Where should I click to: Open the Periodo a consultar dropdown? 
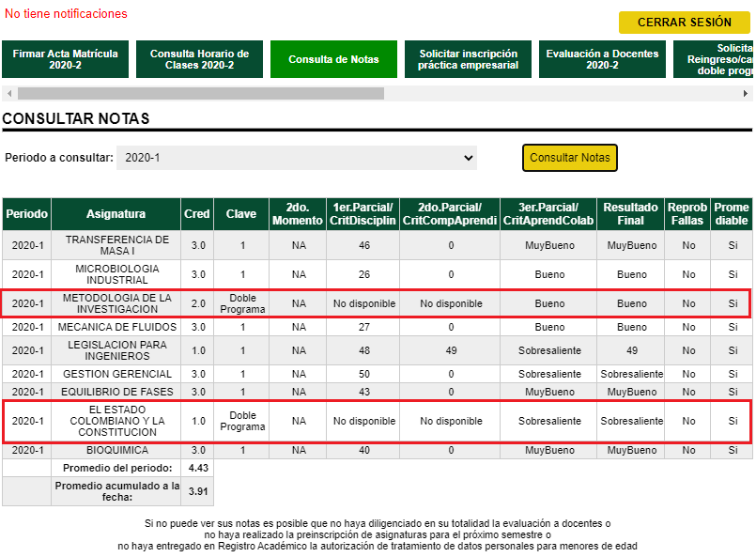[x=297, y=158]
